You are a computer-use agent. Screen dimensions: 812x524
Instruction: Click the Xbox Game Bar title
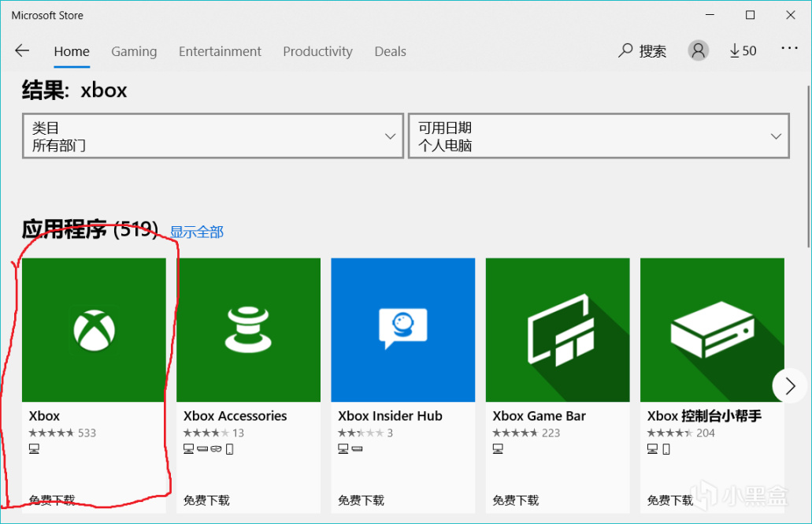coord(539,416)
